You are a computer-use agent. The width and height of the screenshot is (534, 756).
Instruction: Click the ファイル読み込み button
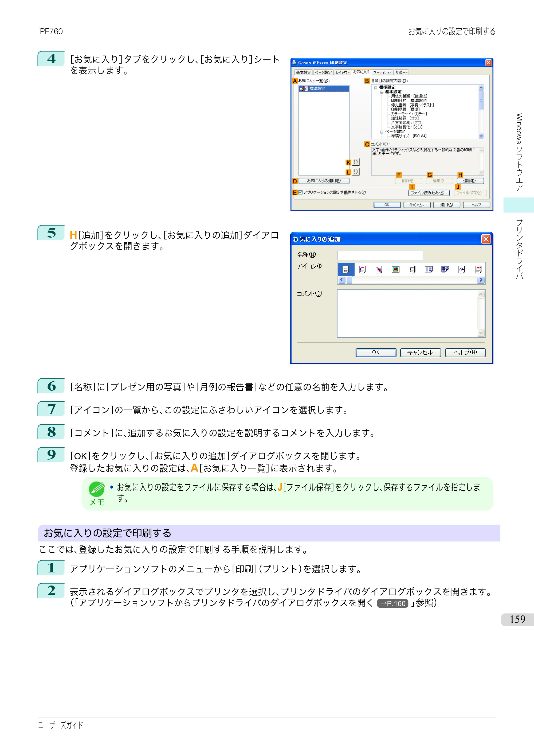click(x=429, y=193)
